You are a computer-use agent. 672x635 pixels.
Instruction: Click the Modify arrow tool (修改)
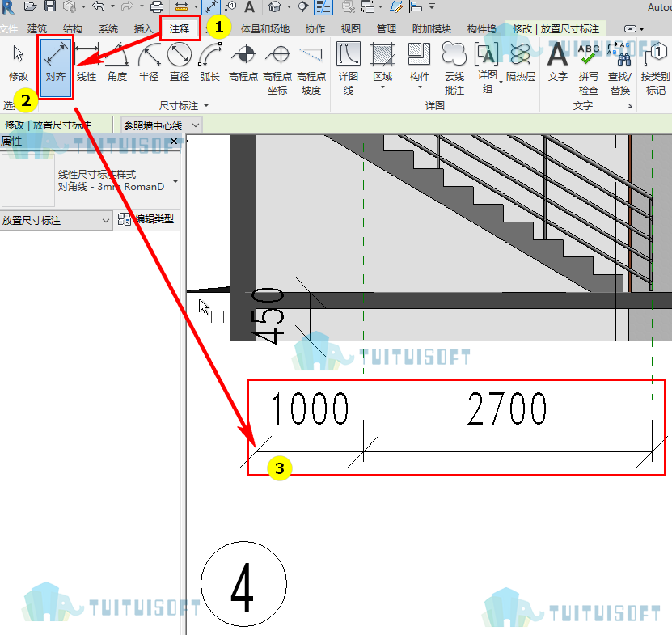19,62
